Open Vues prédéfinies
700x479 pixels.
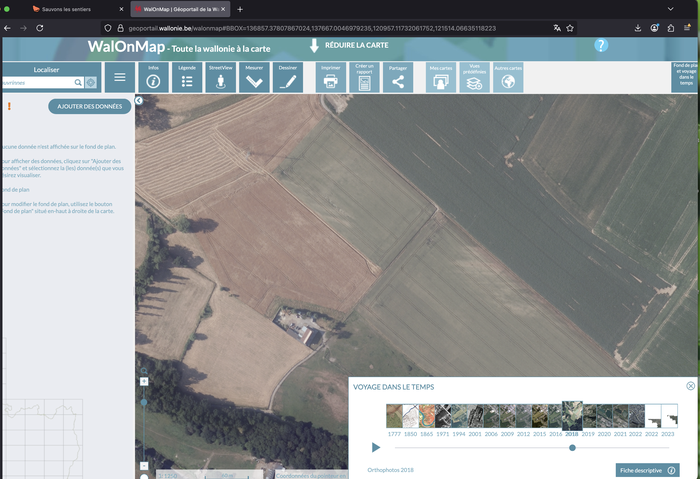(x=475, y=78)
